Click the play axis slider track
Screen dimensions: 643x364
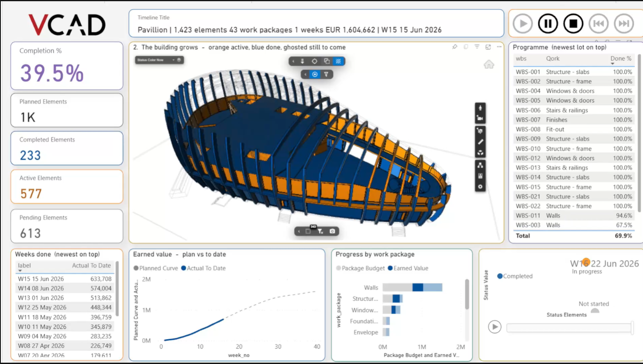569,327
